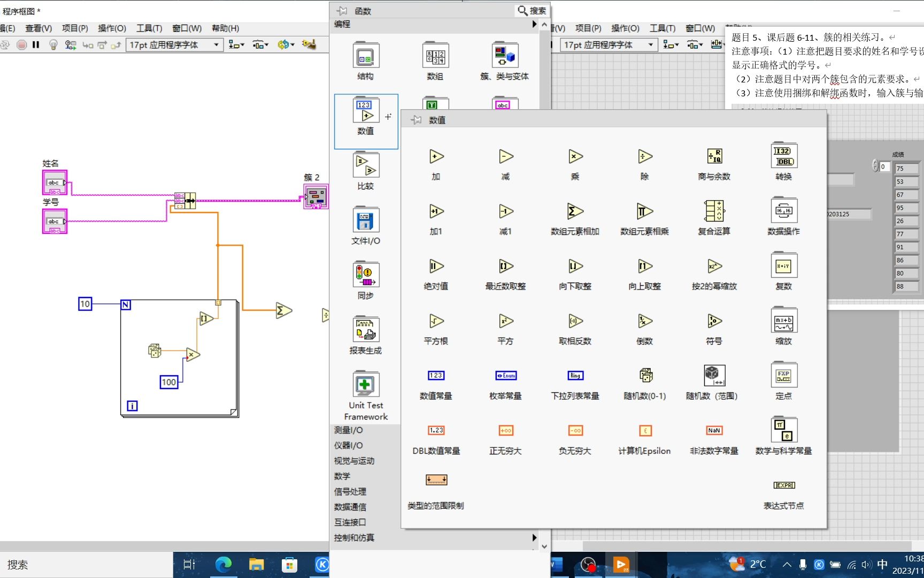924x578 pixels.
Task: Open the 工具(T) menu
Action: [x=149, y=28]
